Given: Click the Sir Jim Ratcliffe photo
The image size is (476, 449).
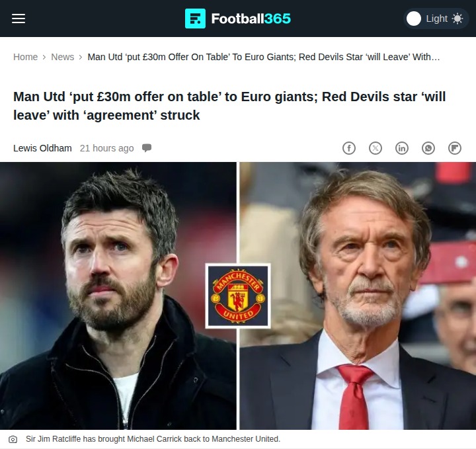Looking at the screenshot, I should (x=358, y=296).
